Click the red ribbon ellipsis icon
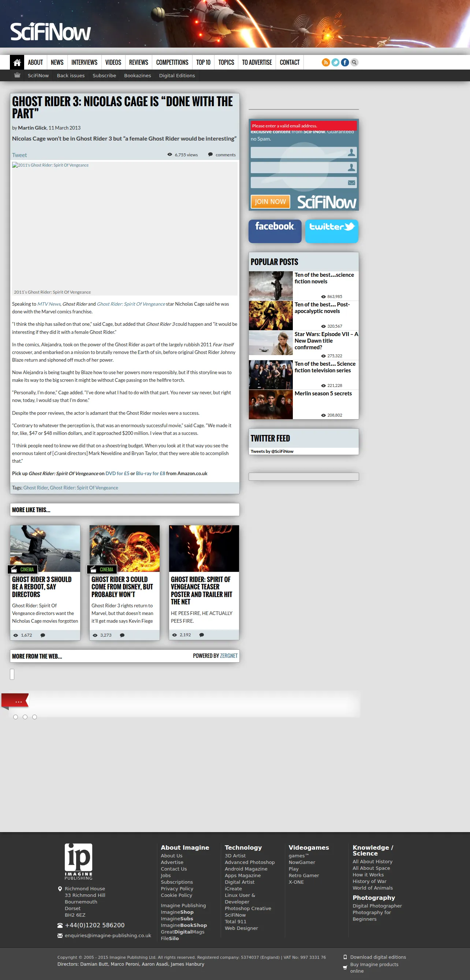 coord(15,701)
